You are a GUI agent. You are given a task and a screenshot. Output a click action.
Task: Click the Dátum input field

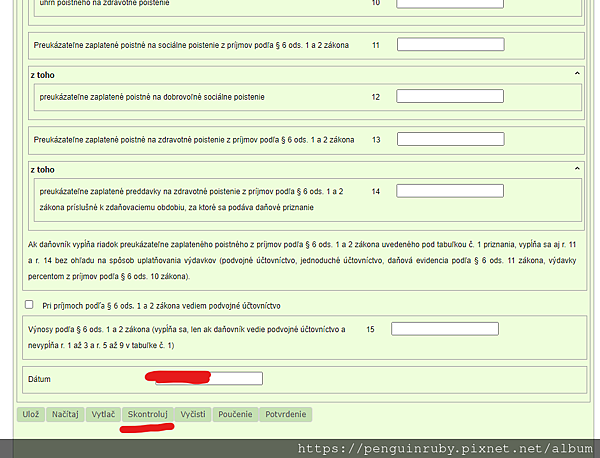click(209, 378)
